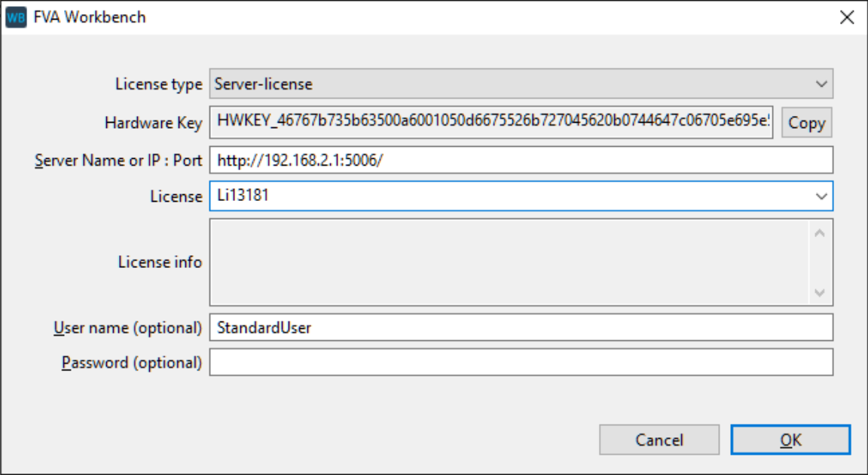This screenshot has height=475, width=868.
Task: Focus the Server Name or IP address field
Action: [521, 160]
